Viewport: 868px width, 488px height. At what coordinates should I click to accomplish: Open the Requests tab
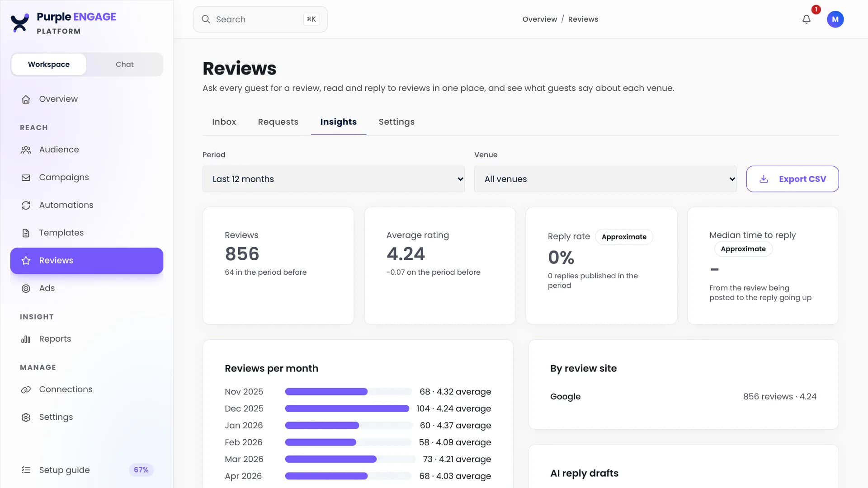(278, 122)
